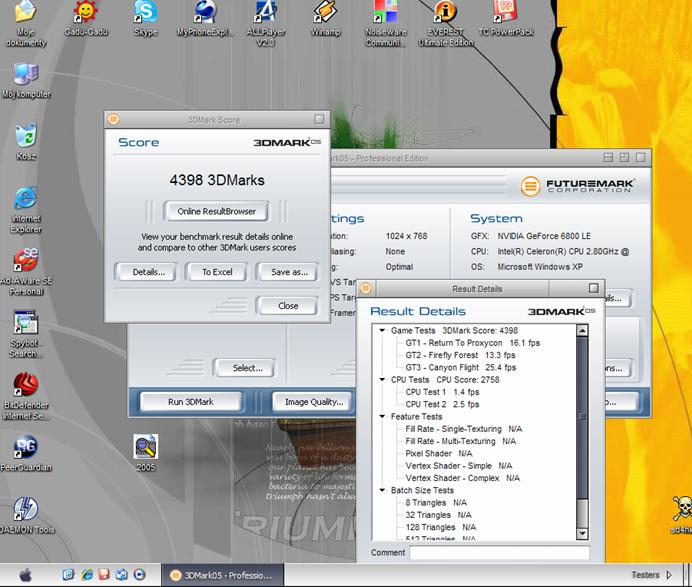Select the 32 Triangles row
The image size is (692, 587).
pos(438,515)
